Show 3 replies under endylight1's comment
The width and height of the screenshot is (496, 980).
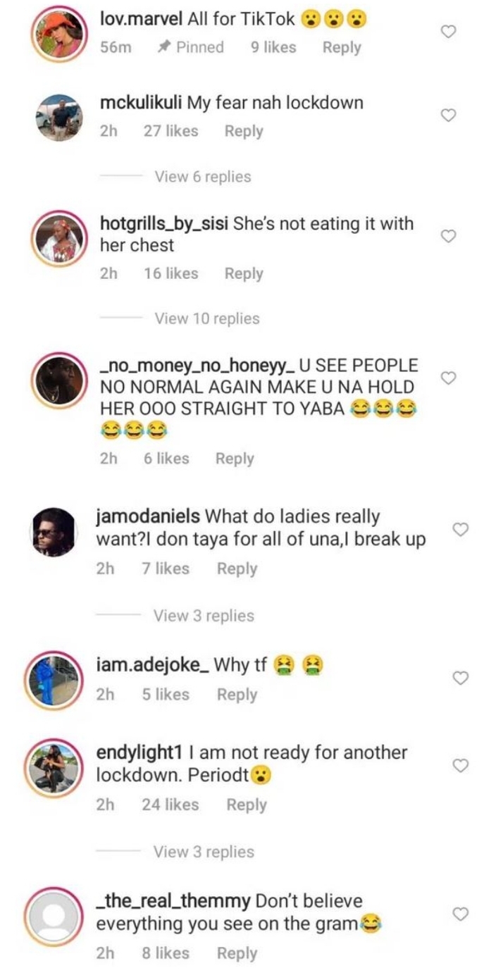click(204, 852)
